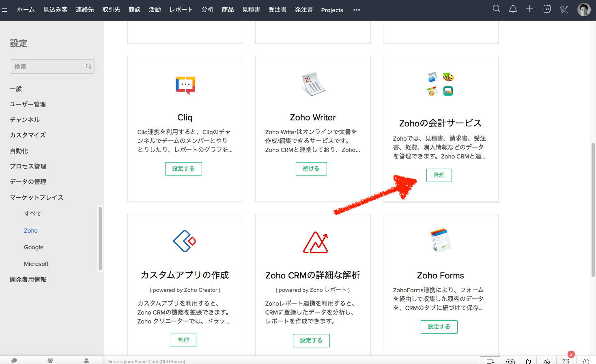Select すべて under マーケットプレイス

[32, 214]
